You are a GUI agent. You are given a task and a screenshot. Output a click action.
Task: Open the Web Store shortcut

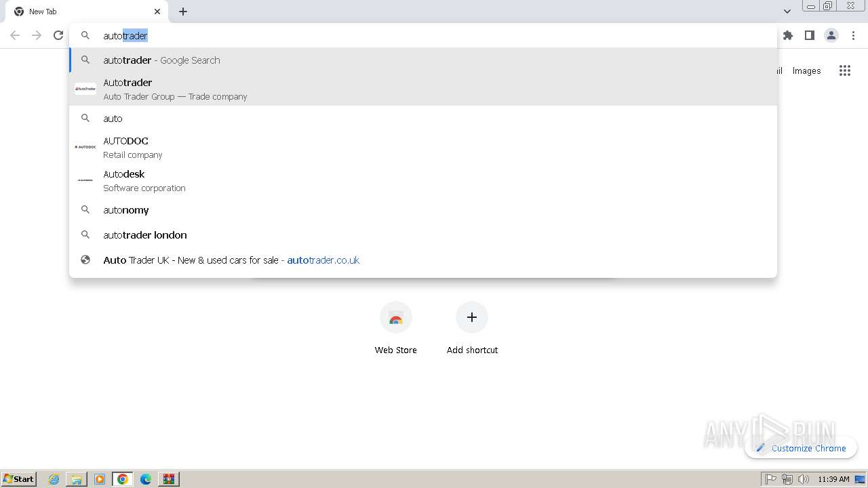[x=396, y=328]
